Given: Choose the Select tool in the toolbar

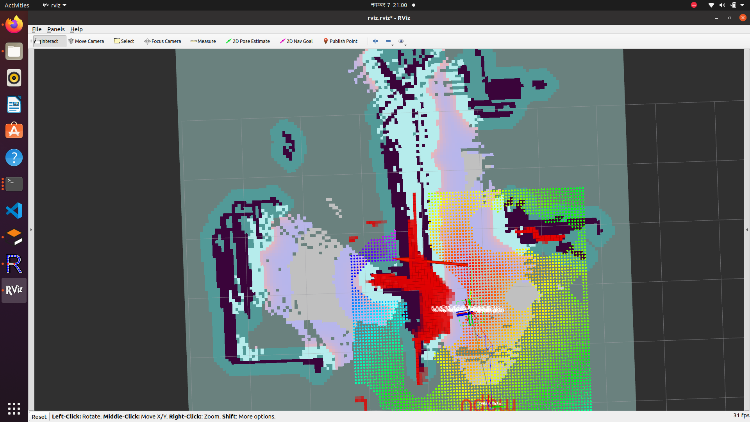Looking at the screenshot, I should pos(125,41).
